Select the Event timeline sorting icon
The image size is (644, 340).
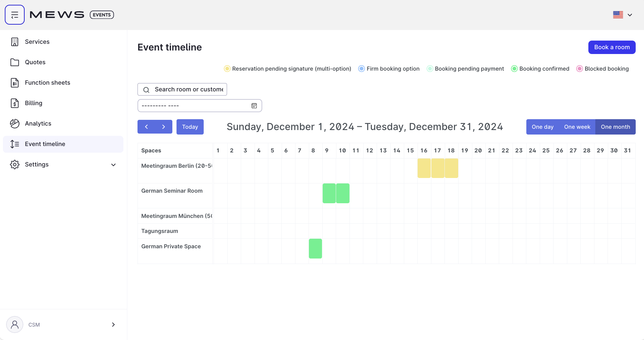click(x=15, y=144)
